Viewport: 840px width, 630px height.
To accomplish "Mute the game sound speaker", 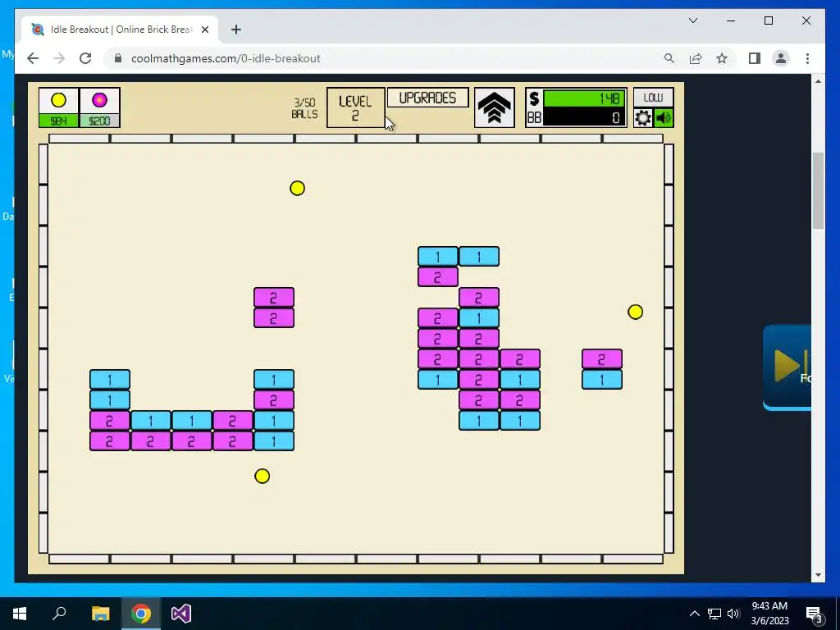I will tap(664, 118).
